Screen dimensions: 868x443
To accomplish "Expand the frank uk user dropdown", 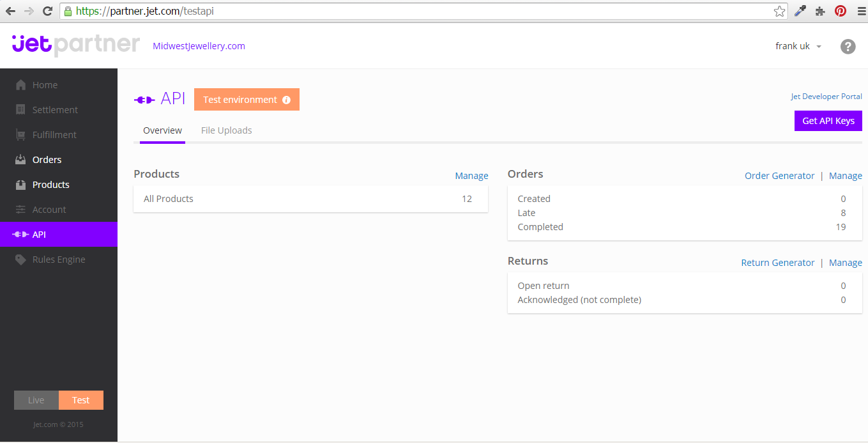I will coord(798,46).
